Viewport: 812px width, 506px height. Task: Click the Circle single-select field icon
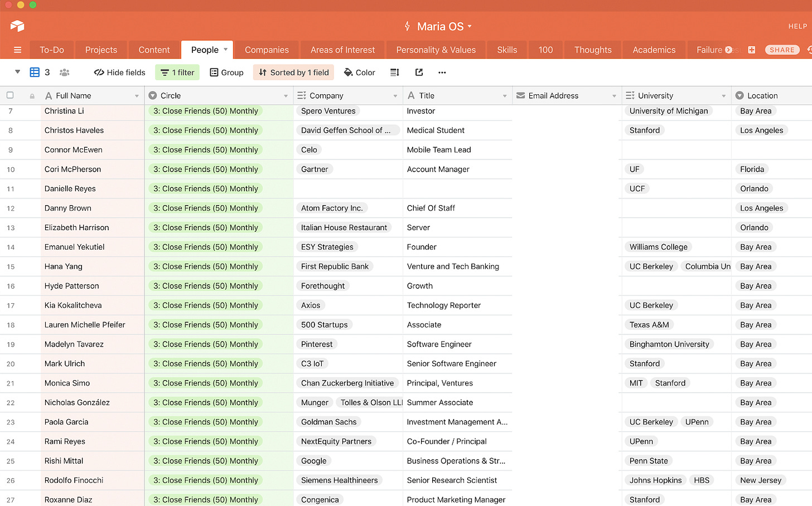pyautogui.click(x=153, y=96)
